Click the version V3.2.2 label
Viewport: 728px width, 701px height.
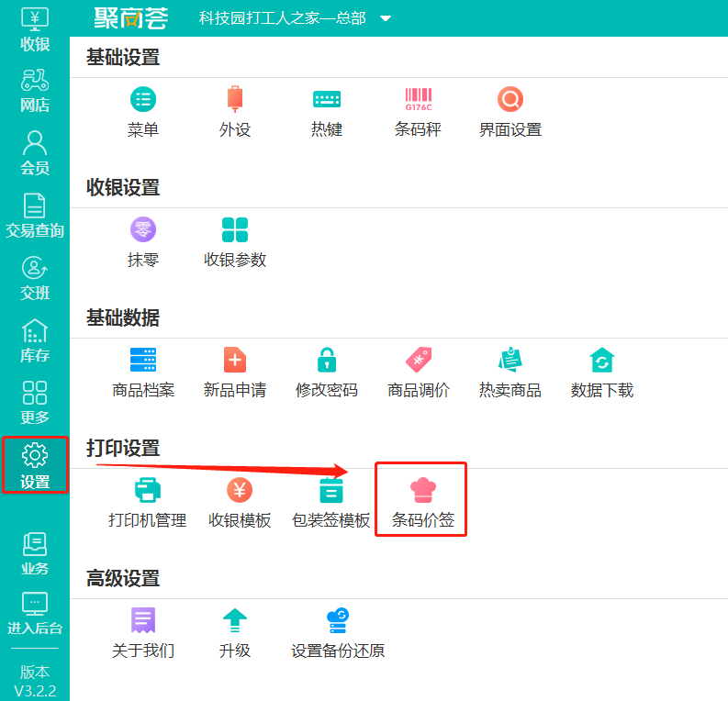pyautogui.click(x=35, y=681)
